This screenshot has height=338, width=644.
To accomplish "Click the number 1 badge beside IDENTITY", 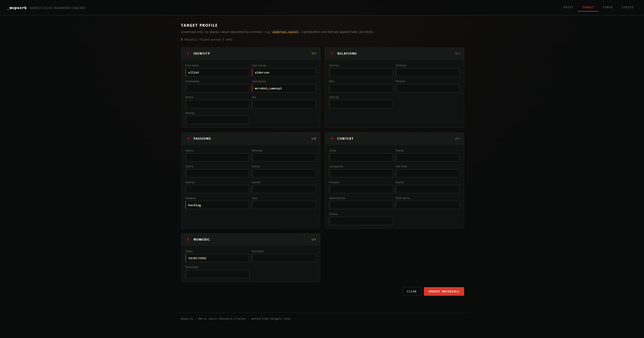I will tap(188, 54).
